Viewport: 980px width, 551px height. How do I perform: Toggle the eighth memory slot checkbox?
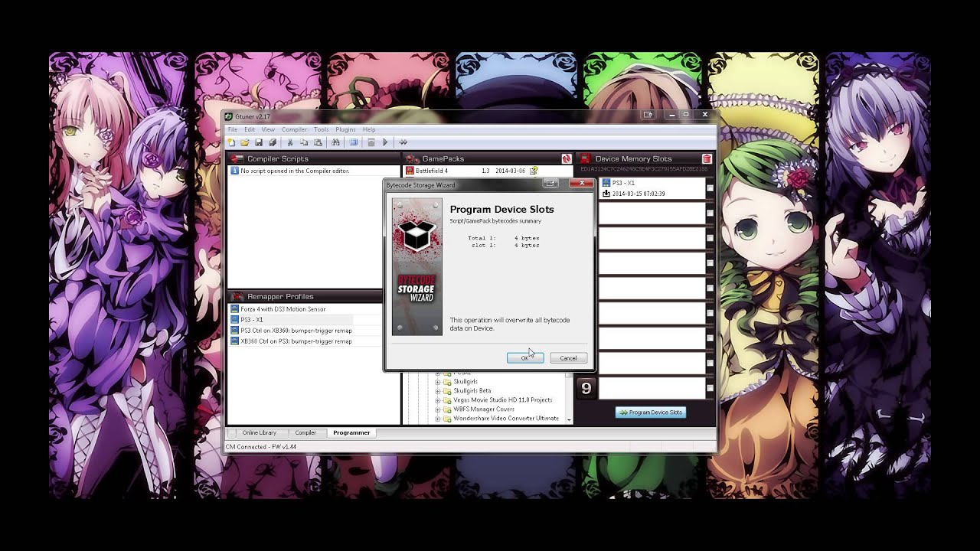pyautogui.click(x=710, y=363)
